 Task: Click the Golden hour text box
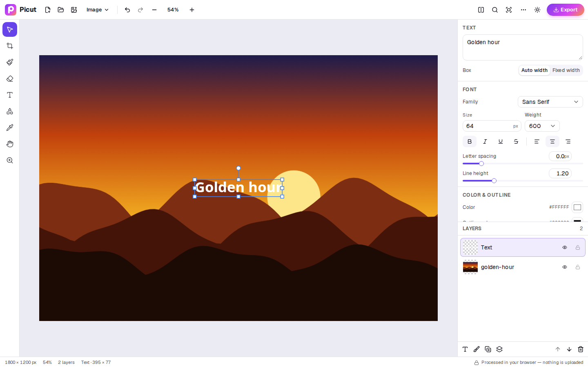pos(523,47)
